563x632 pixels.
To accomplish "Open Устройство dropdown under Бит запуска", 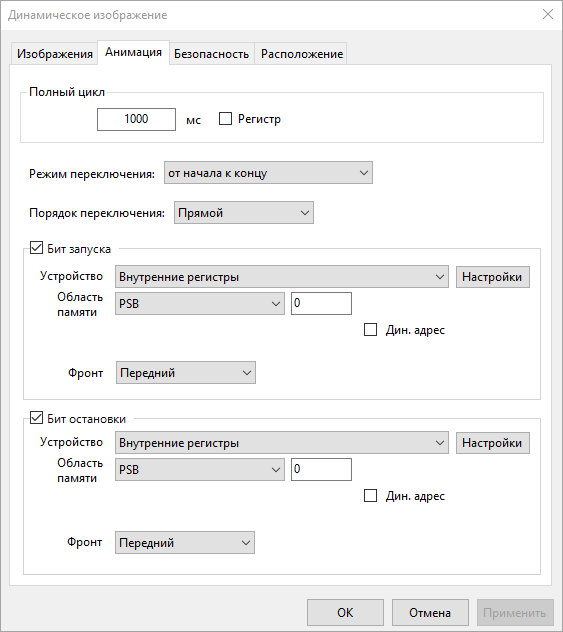I will (282, 276).
